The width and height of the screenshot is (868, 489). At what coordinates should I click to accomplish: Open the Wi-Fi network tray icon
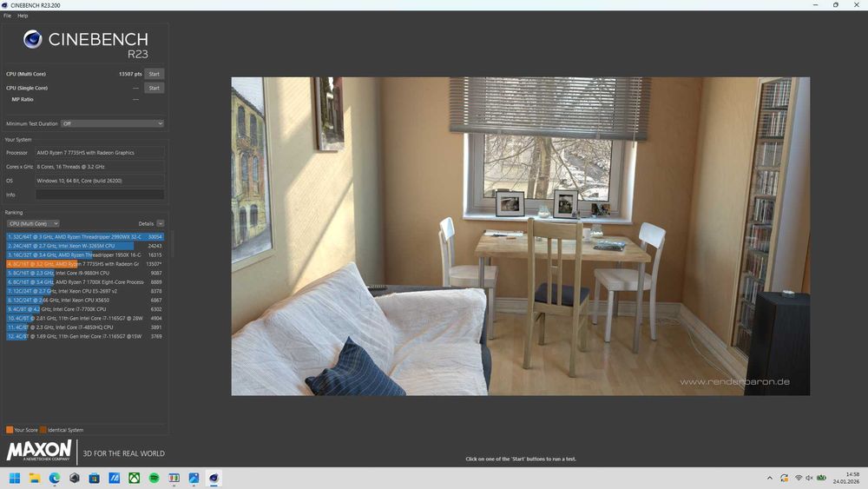tap(799, 478)
